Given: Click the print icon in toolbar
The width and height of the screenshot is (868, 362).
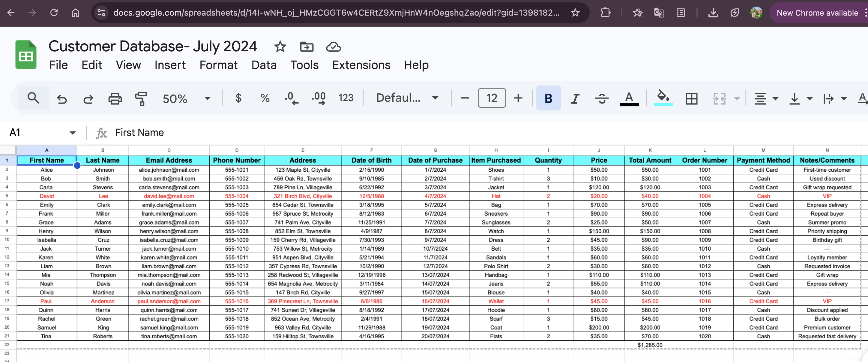Looking at the screenshot, I should tap(115, 98).
